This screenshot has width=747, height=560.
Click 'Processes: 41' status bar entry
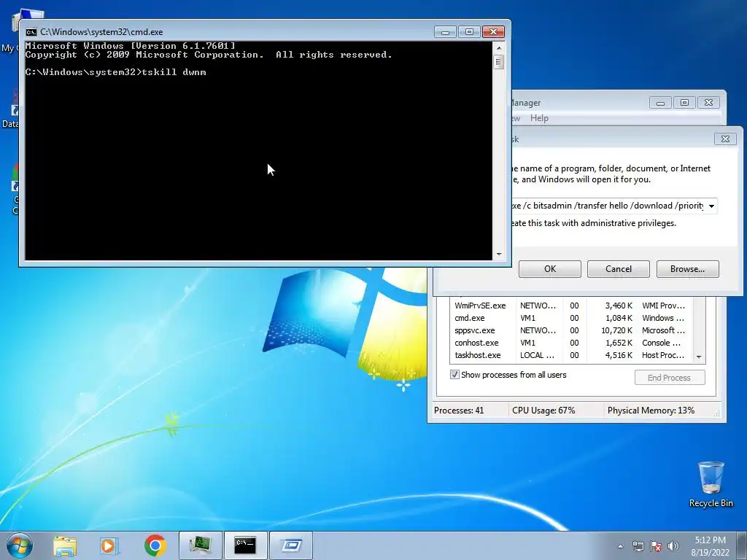point(459,411)
